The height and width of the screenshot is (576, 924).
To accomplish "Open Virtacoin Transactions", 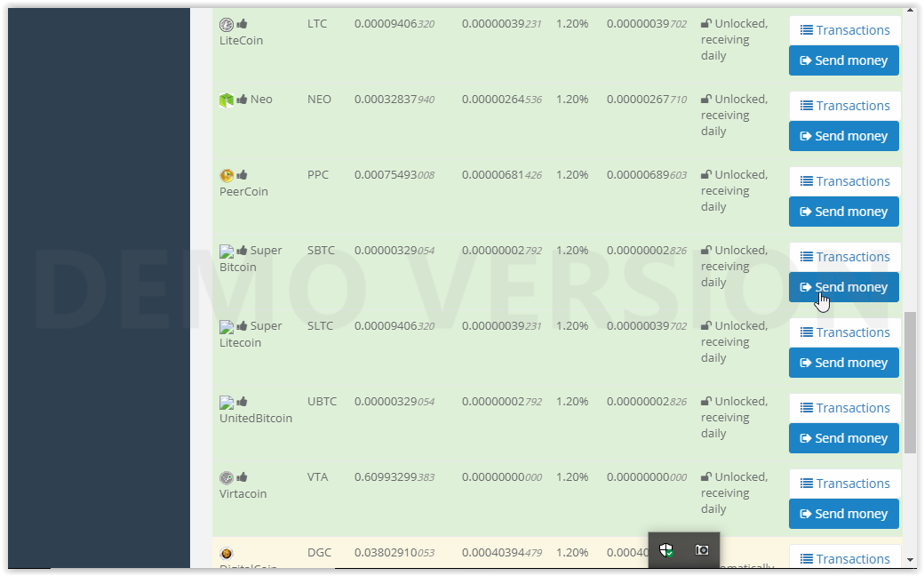I will (844, 483).
